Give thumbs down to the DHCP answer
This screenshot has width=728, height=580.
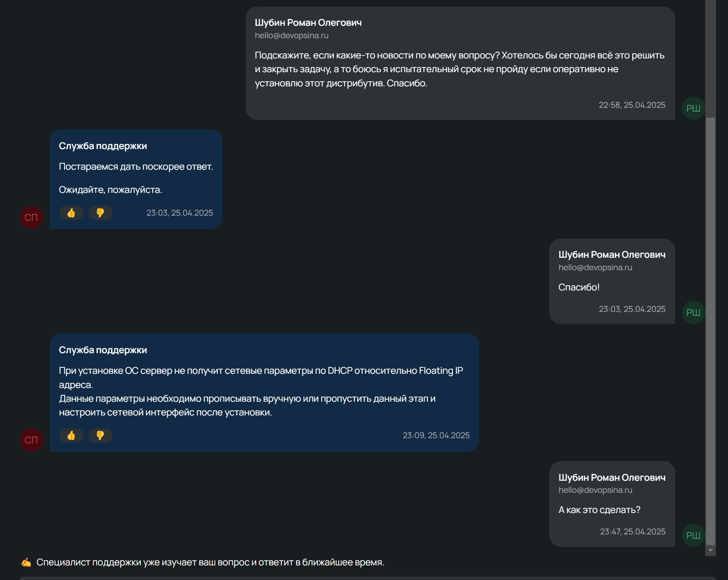tap(100, 436)
